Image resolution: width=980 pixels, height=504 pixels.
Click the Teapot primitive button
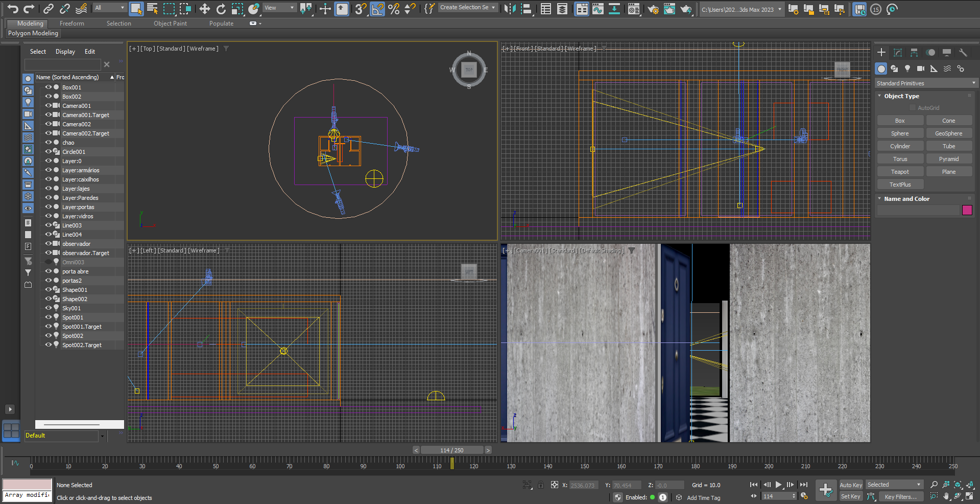[x=900, y=172]
